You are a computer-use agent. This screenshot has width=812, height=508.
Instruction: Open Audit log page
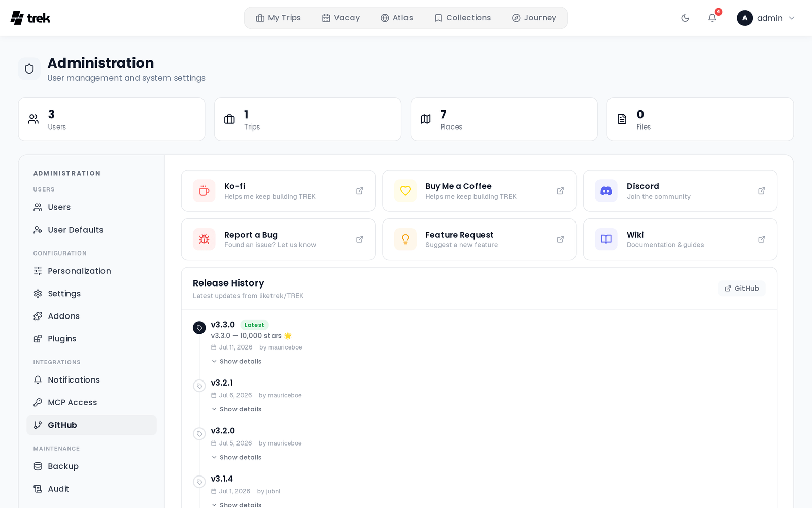(91, 489)
